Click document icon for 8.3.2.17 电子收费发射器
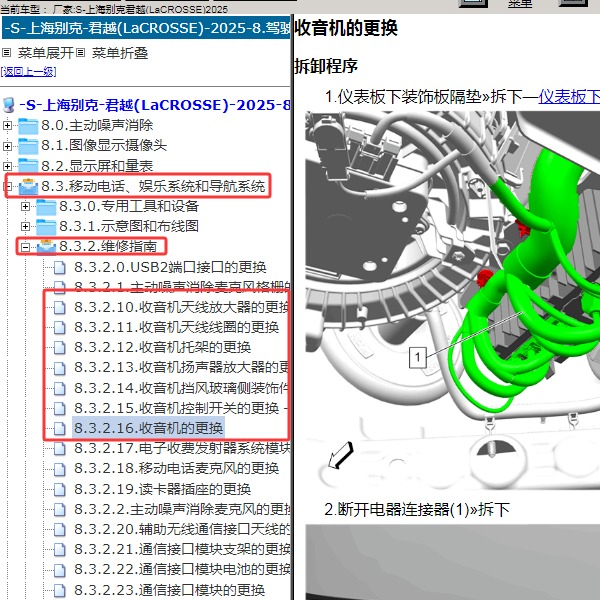This screenshot has height=600, width=600. (60, 448)
